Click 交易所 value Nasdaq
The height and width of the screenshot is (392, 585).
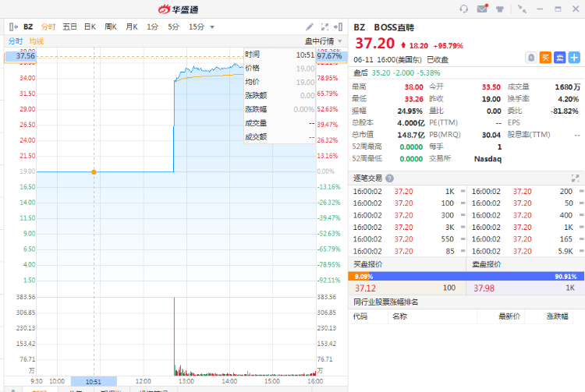[487, 159]
